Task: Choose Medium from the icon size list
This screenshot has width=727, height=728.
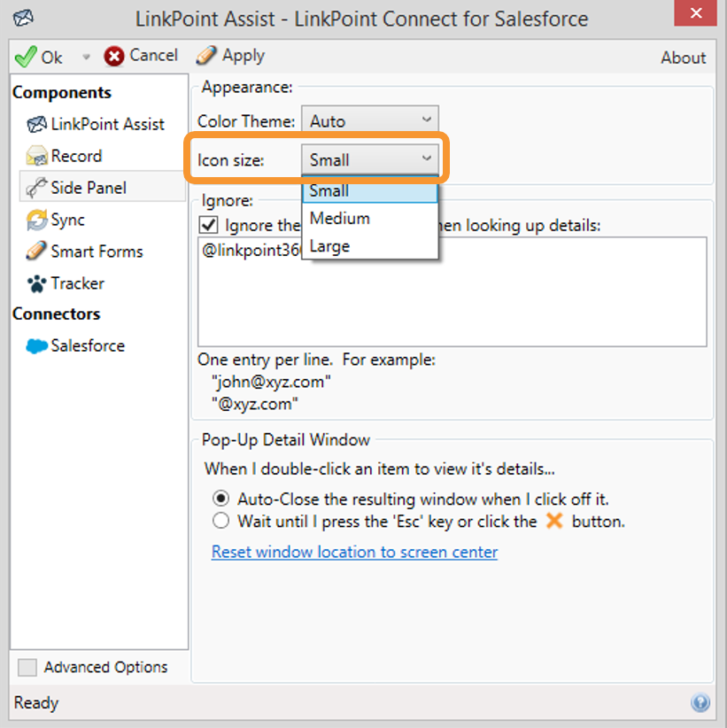Action: tap(370, 218)
